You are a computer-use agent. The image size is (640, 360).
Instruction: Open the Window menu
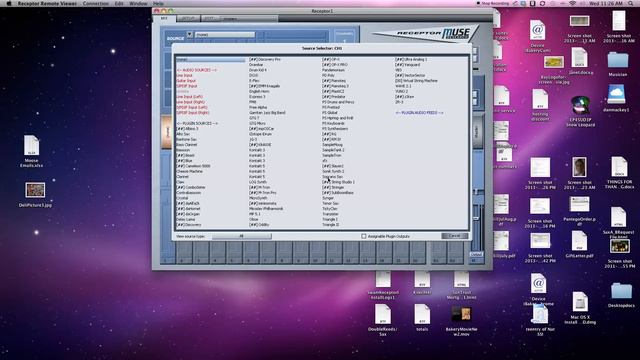coord(138,3)
